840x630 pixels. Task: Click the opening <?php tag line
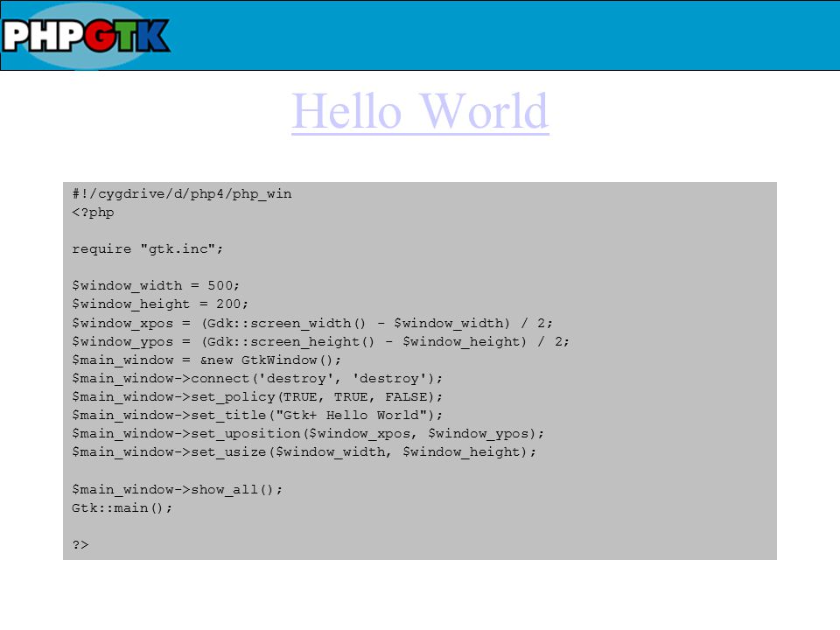point(93,213)
